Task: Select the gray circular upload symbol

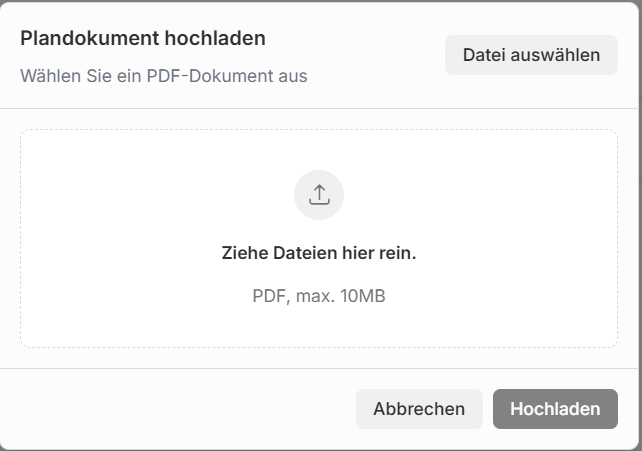Action: click(x=319, y=195)
